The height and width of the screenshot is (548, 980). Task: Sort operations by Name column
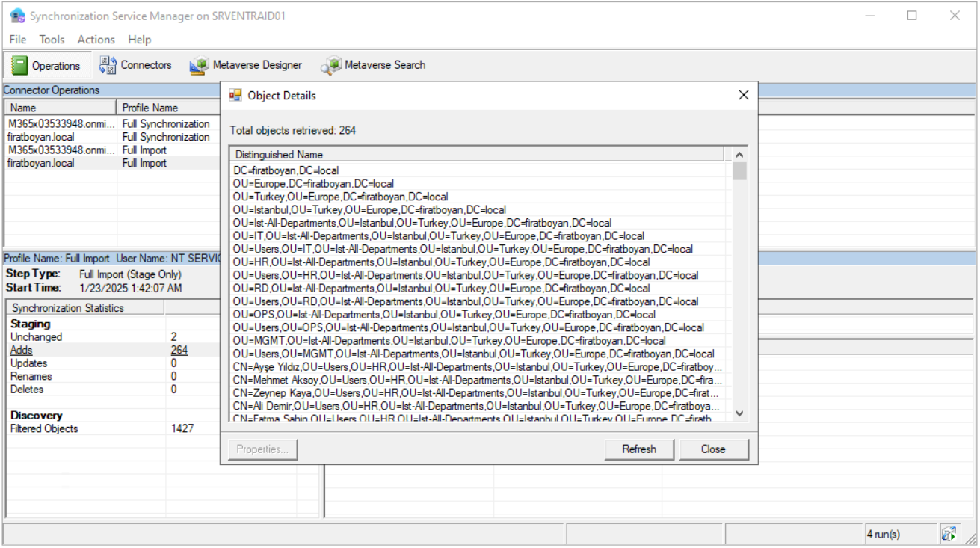point(61,108)
